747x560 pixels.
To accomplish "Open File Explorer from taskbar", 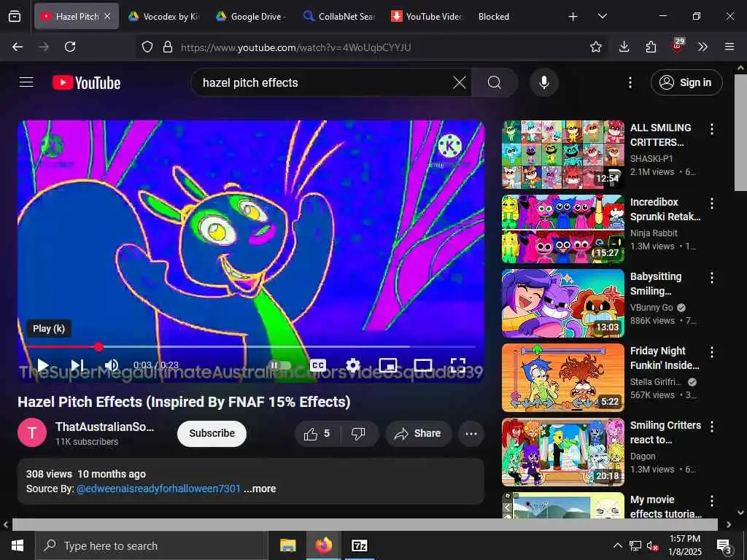I will pyautogui.click(x=287, y=545).
